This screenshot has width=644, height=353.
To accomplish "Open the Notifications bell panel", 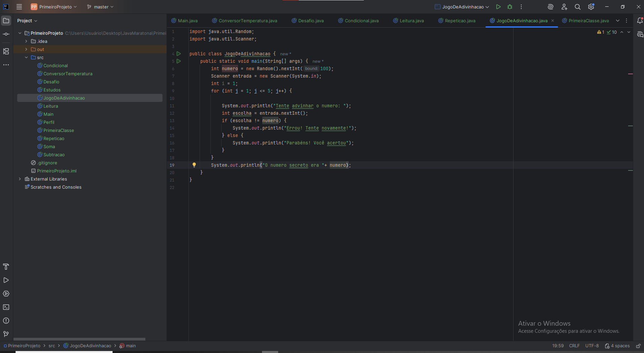I will tap(640, 21).
